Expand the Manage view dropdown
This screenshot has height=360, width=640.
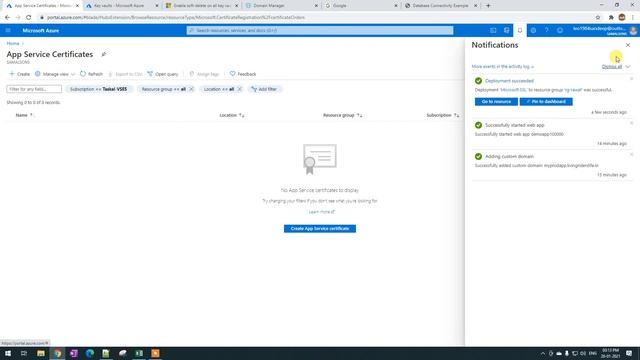pyautogui.click(x=55, y=74)
